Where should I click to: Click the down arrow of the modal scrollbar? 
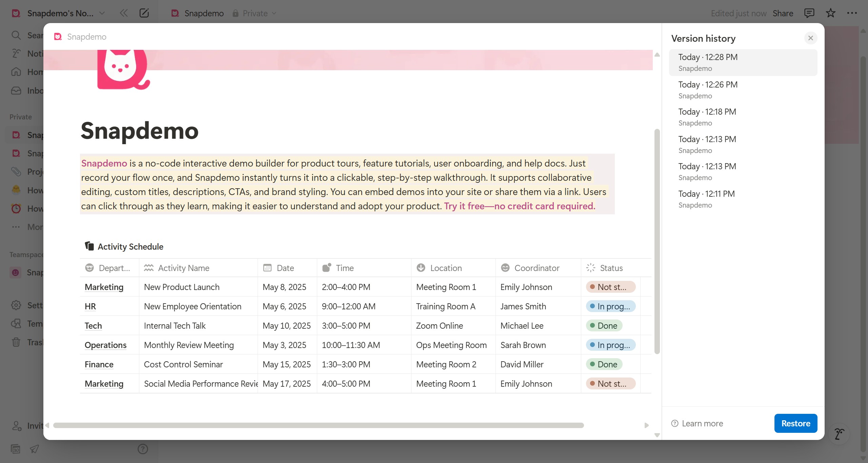(657, 435)
